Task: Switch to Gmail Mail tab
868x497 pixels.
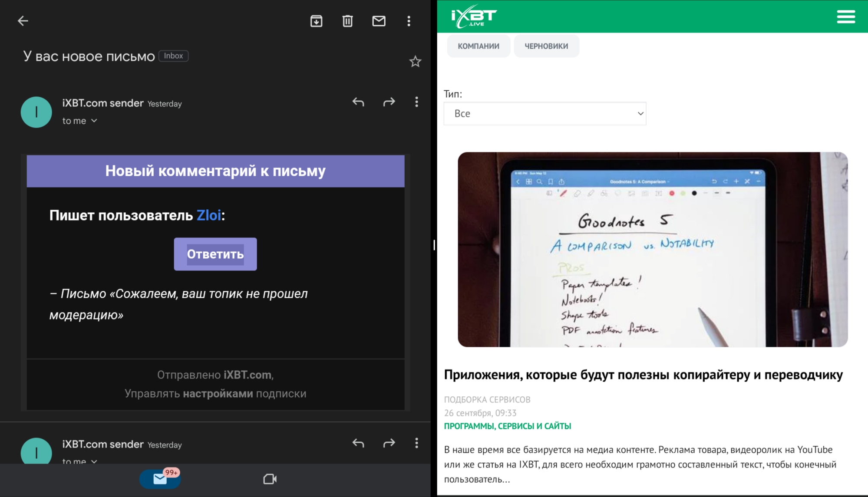Action: [160, 479]
